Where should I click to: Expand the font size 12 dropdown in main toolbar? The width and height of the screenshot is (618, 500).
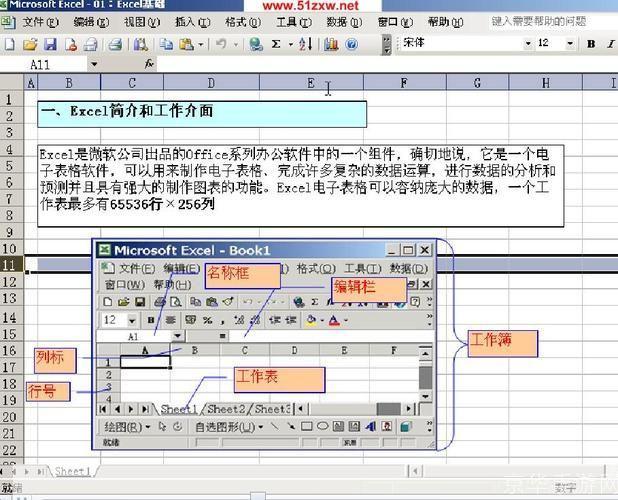click(570, 44)
